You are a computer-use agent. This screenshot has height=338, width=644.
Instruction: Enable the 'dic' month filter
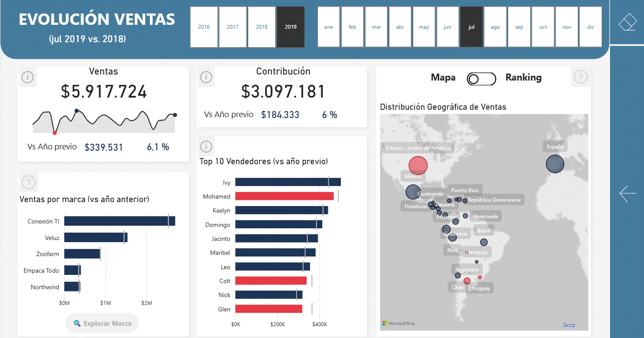pos(590,27)
